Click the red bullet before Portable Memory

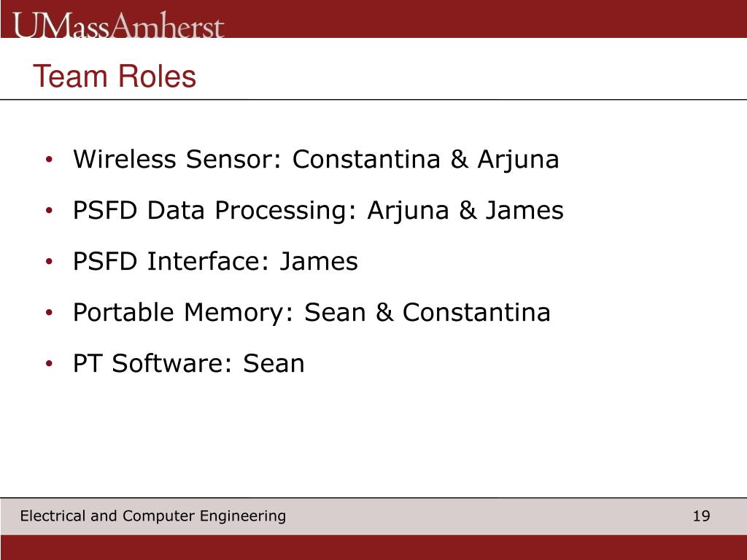49,313
